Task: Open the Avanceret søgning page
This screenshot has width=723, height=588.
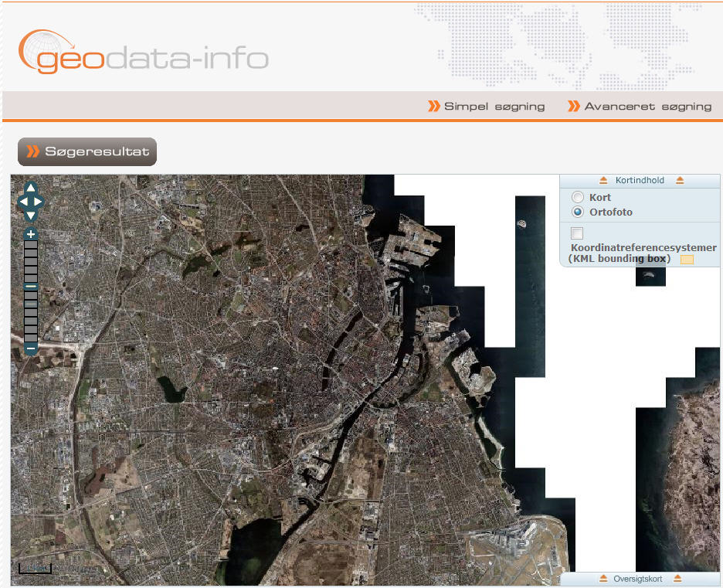Action: click(x=647, y=107)
